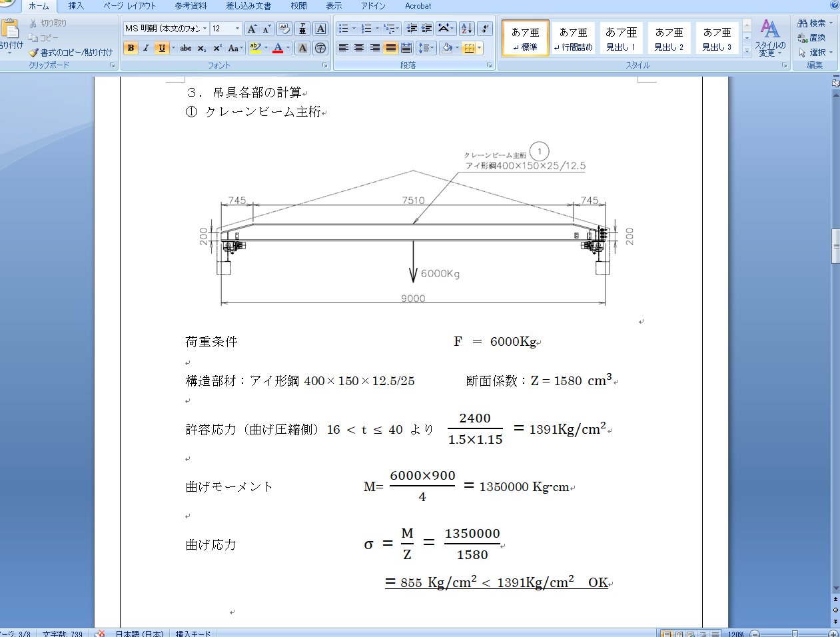Click the Clear Formatting eraser icon

pos(284,29)
